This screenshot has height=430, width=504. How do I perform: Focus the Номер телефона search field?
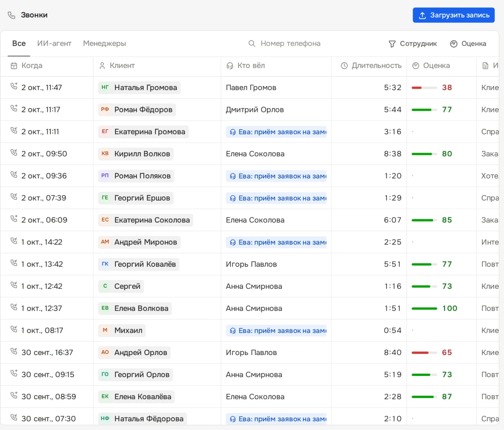291,44
